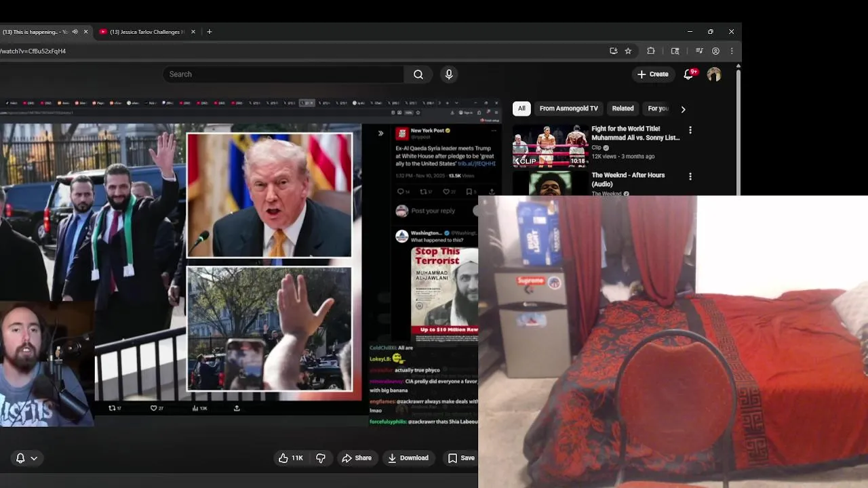Image resolution: width=868 pixels, height=488 pixels.
Task: Open 'Fight for the World Title!' video title
Action: (x=635, y=133)
